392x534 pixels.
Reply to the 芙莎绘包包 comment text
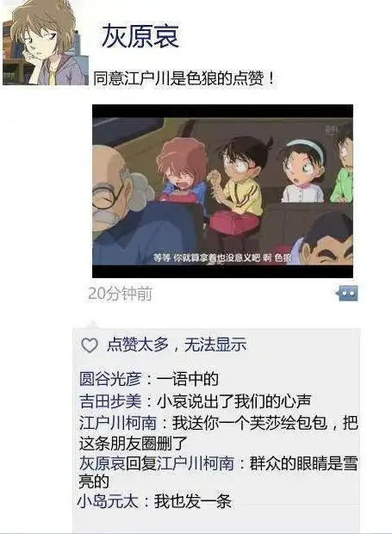tap(219, 433)
